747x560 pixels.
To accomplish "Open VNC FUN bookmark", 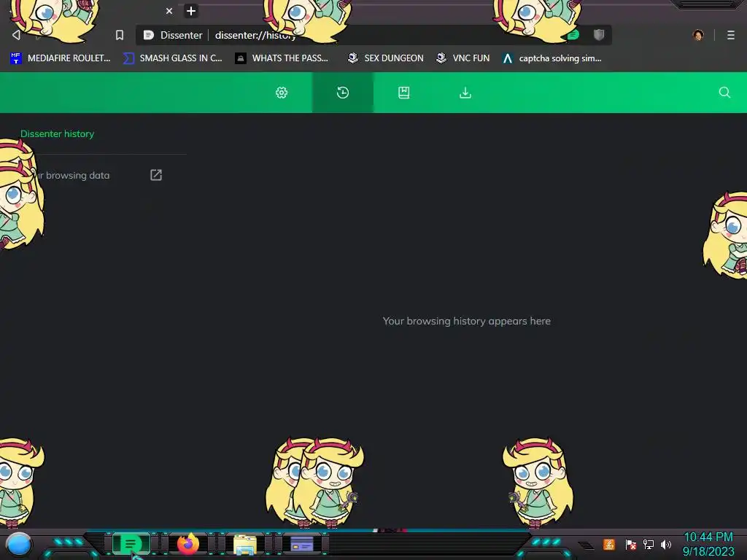I will click(x=463, y=58).
